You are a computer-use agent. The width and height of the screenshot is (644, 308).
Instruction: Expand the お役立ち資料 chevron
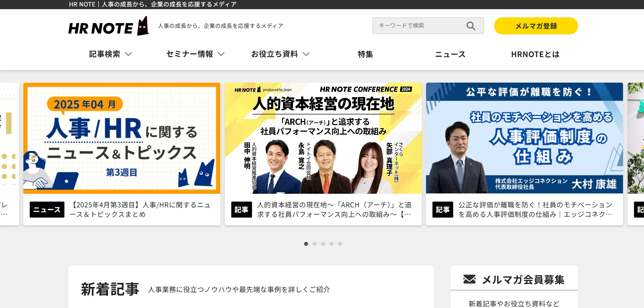[x=306, y=54]
